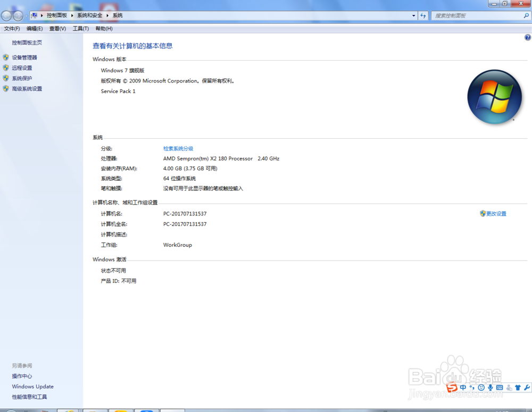Viewport: 532px width, 412px height.
Task: Open 性能信息和工具 link
Action: pos(29,397)
